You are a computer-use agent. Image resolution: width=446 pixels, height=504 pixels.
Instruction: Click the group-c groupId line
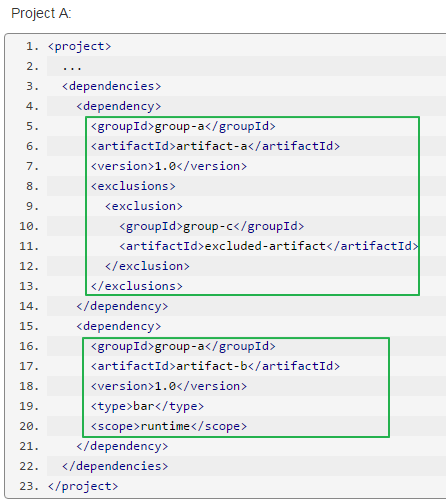pos(212,226)
